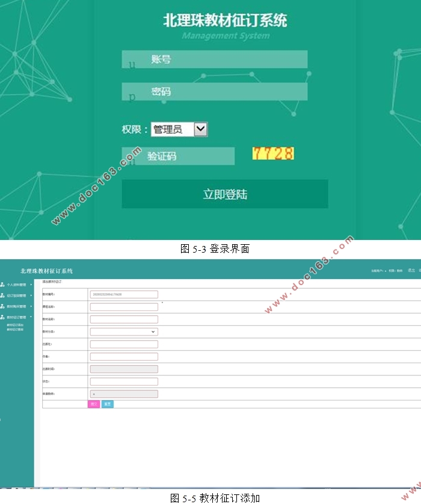Viewport: 421px width, 504px height.
Task: Click the 课程名称 input field
Action: click(124, 307)
